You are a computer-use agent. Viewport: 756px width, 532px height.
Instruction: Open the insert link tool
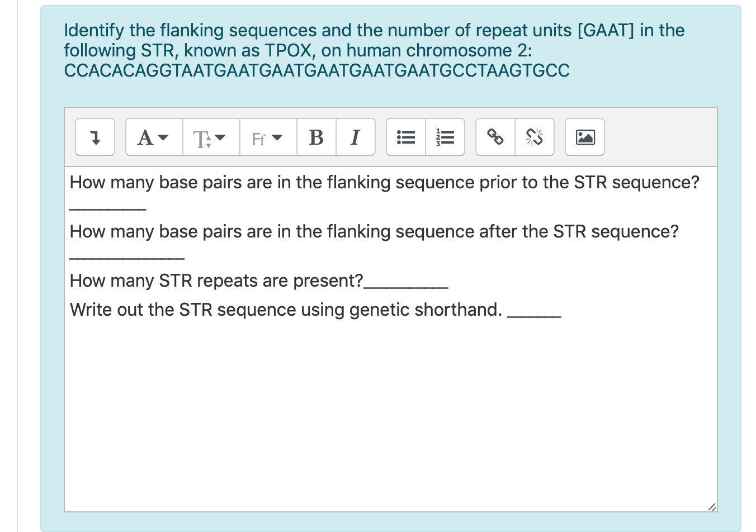(495, 137)
